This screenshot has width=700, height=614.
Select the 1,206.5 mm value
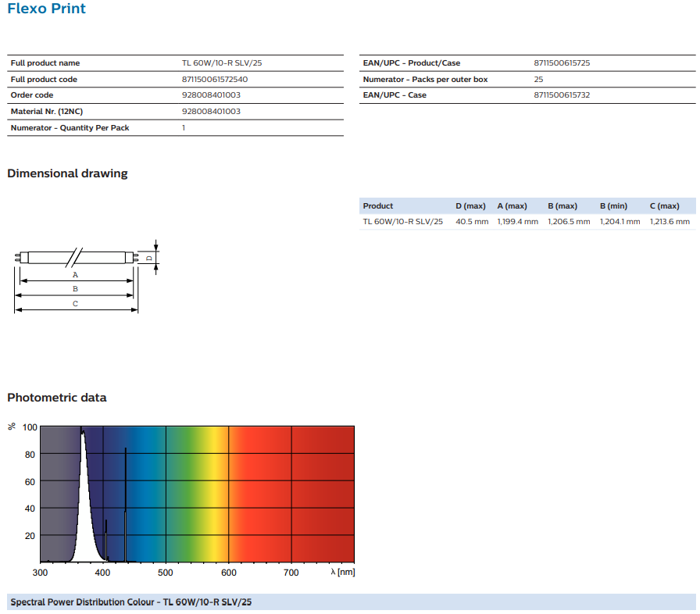pos(569,222)
